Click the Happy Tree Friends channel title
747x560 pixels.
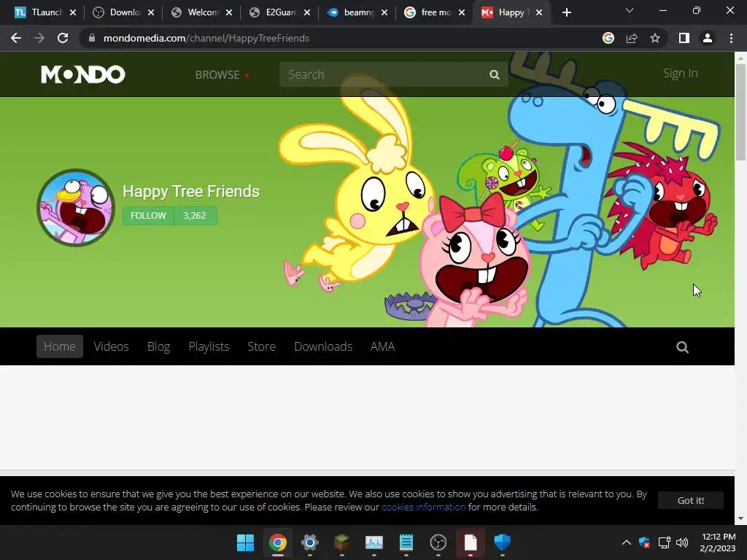(x=191, y=192)
